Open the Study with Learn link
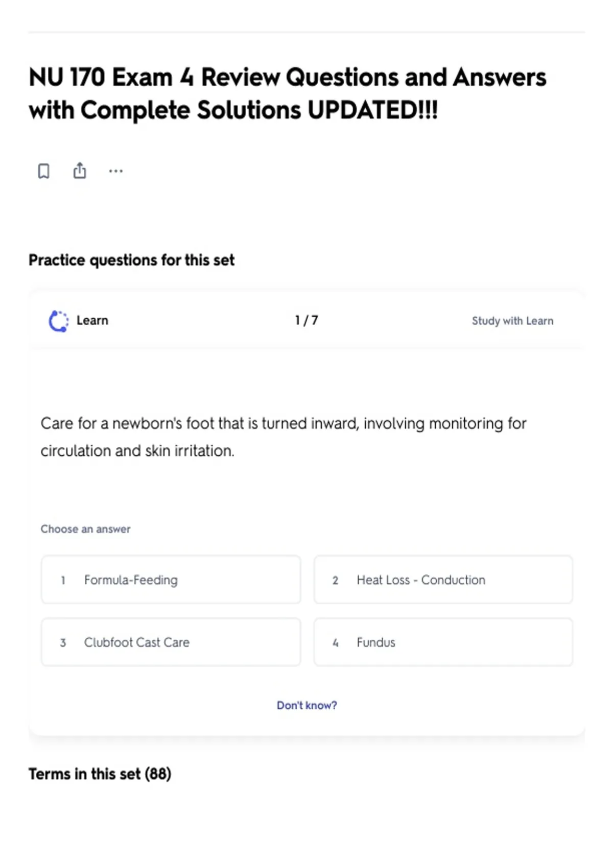 point(512,321)
